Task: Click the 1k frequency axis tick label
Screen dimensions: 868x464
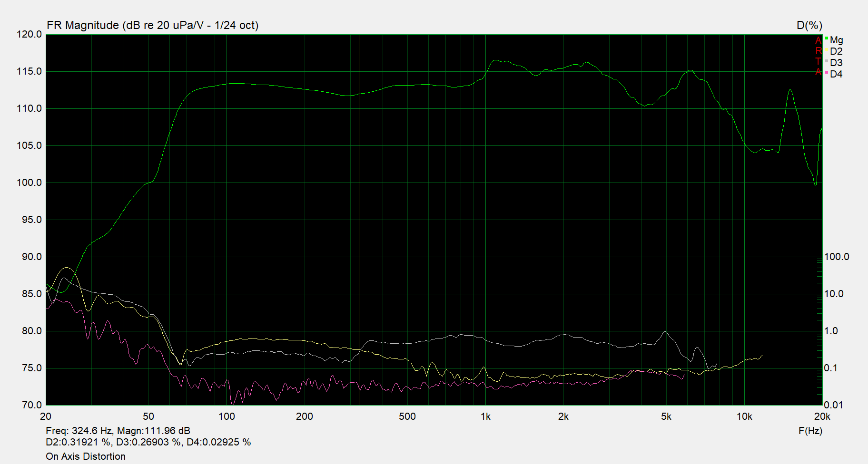Action: (485, 416)
